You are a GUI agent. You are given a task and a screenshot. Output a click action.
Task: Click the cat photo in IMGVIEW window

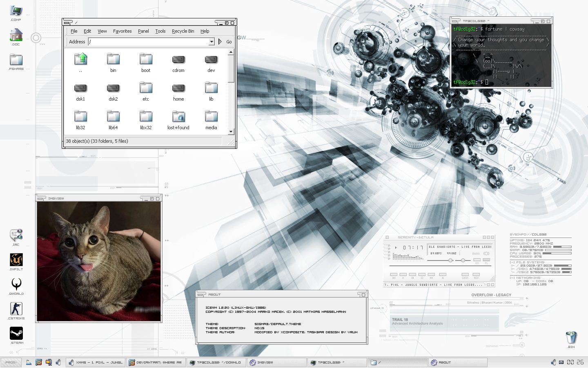(x=99, y=261)
